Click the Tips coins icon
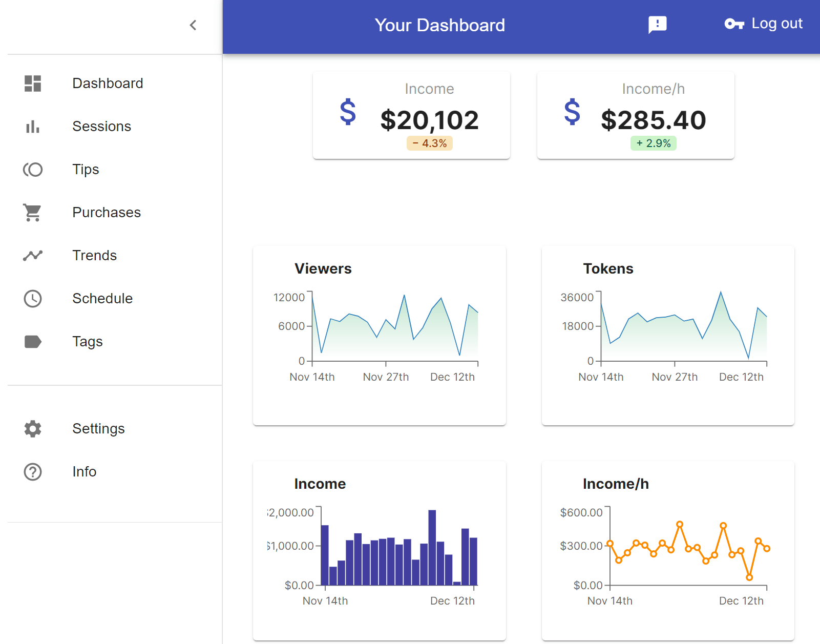 33,170
